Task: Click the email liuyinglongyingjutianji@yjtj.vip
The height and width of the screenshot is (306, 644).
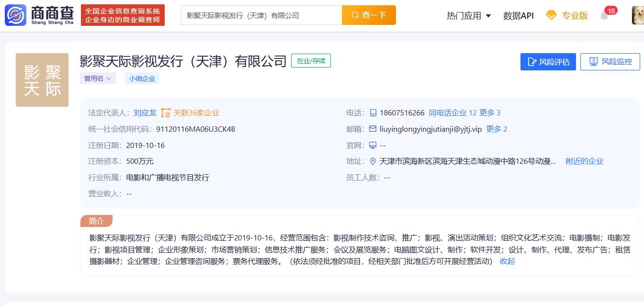Action: point(431,129)
